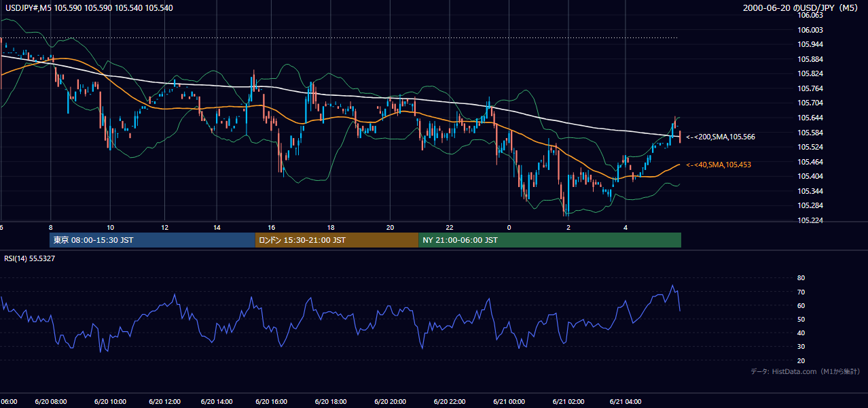Click the 6/20 08:00 bottom time label
The image size is (868, 408).
tap(51, 402)
